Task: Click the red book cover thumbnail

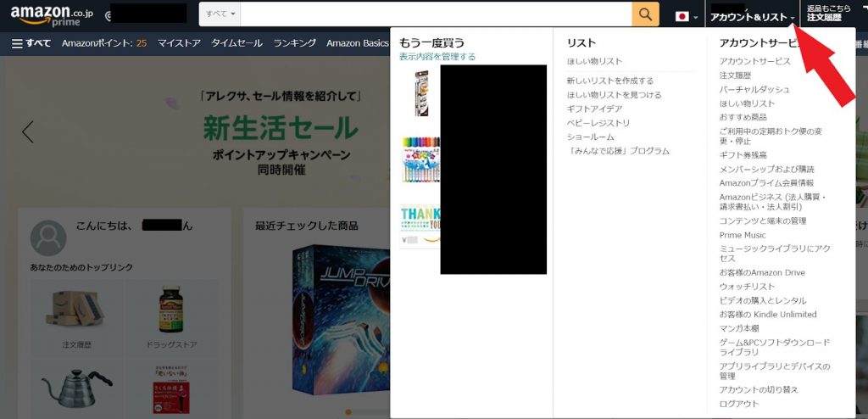Action: click(x=171, y=388)
